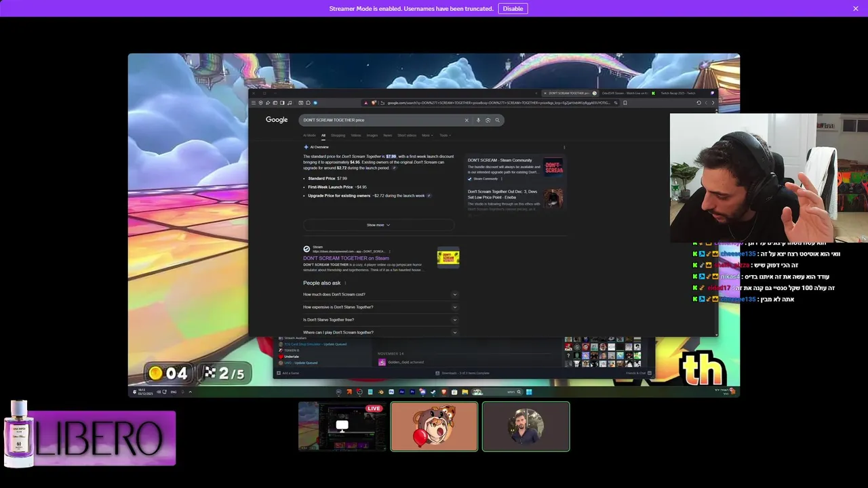Open the Windows Start button in shared taskbar
This screenshot has height=488, width=868.
pos(529,392)
